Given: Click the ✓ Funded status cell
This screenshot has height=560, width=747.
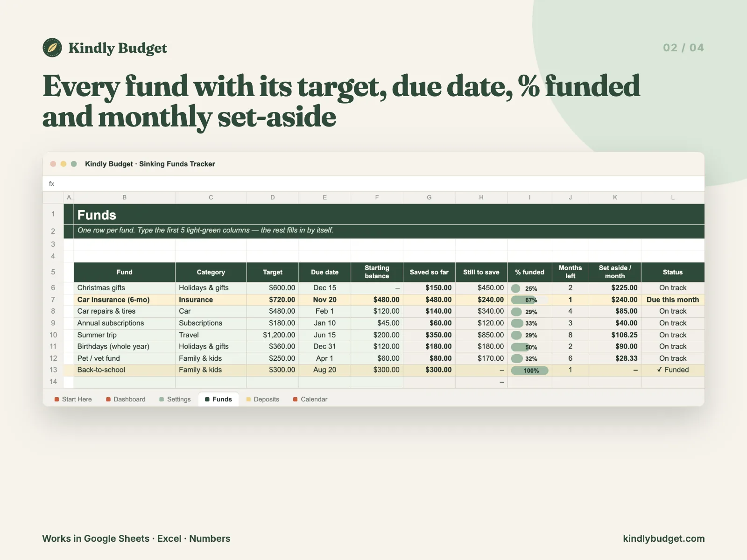Looking at the screenshot, I should [x=673, y=370].
